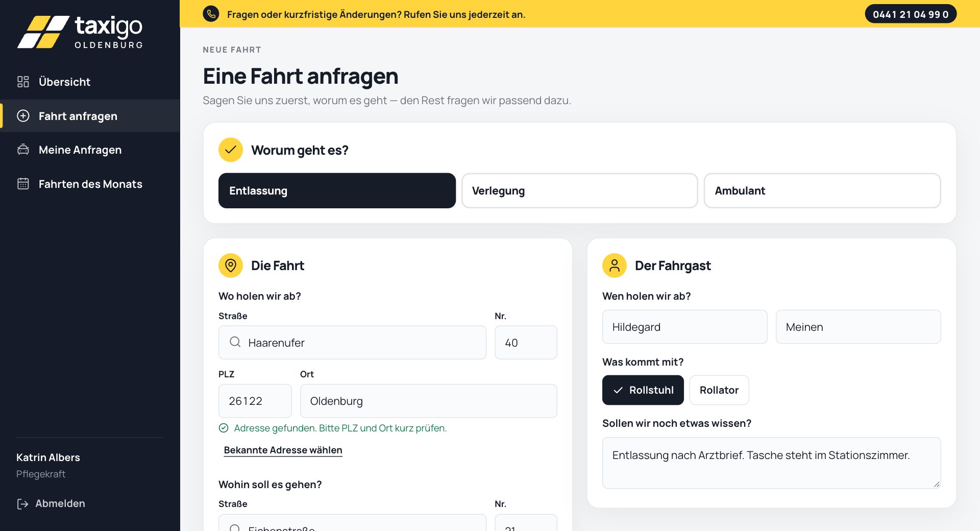The image size is (980, 531).
Task: Click the location pin icon beside Die Fahrt
Action: [231, 265]
